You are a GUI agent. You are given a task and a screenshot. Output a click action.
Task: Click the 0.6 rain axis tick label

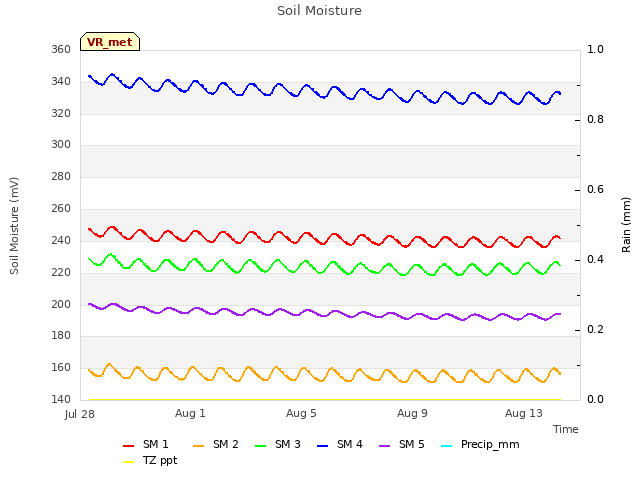click(x=595, y=189)
